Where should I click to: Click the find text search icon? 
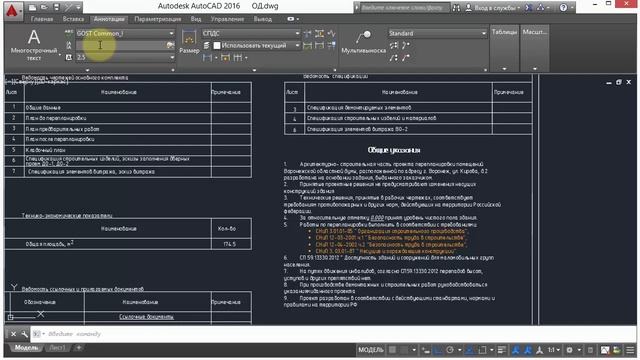point(171,45)
